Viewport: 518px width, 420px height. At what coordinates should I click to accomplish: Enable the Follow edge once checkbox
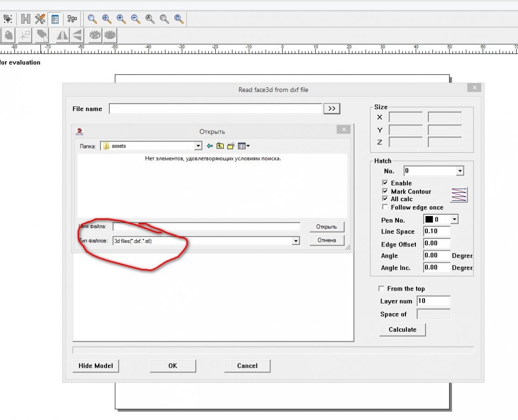(385, 207)
